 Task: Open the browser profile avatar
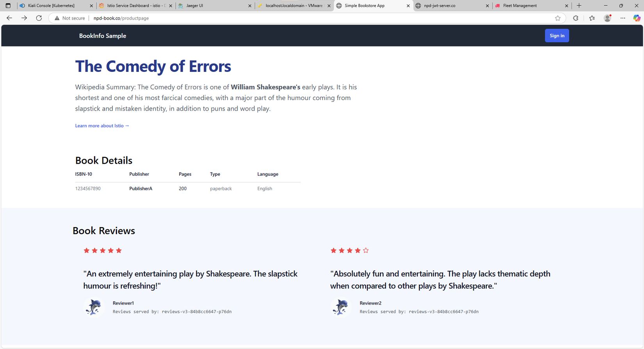[x=608, y=18]
